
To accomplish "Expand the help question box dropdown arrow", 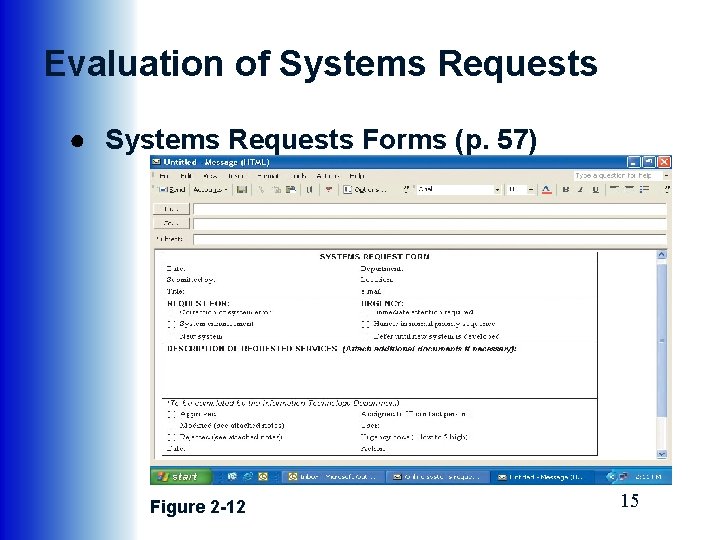I will pyautogui.click(x=666, y=176).
